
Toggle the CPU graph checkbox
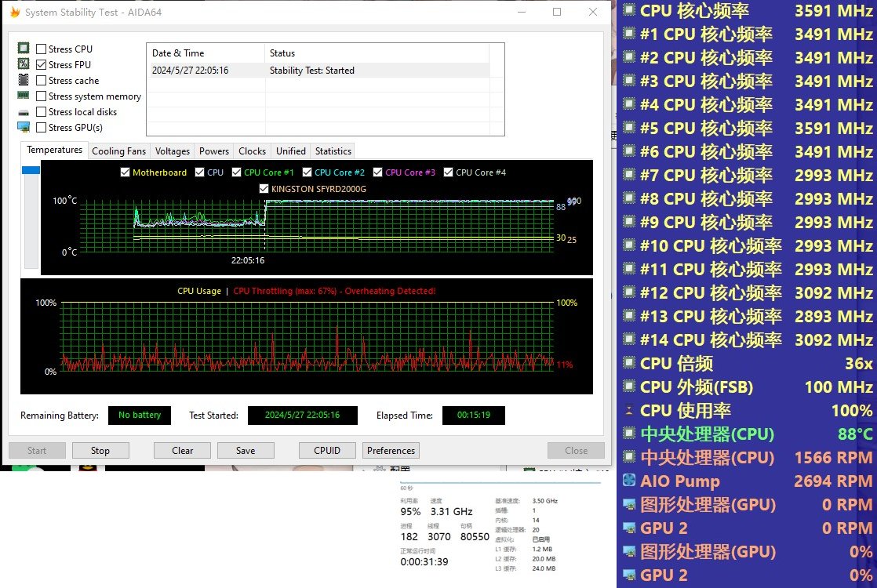199,172
